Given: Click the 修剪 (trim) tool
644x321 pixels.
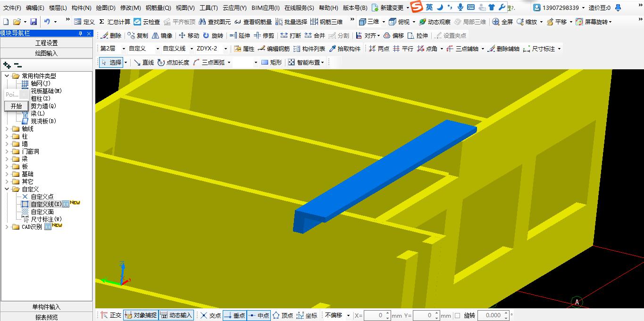Looking at the screenshot, I should (264, 35).
